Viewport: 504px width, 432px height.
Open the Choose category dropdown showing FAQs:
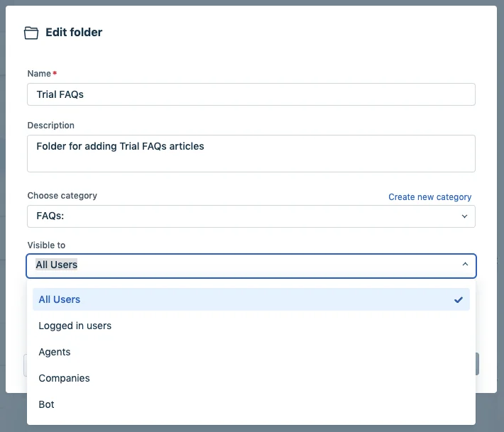(x=251, y=216)
